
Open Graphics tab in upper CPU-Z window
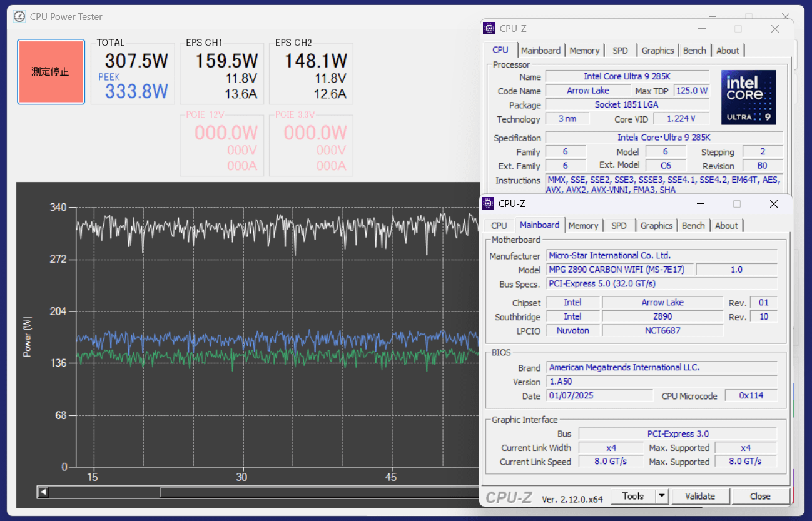click(x=658, y=51)
